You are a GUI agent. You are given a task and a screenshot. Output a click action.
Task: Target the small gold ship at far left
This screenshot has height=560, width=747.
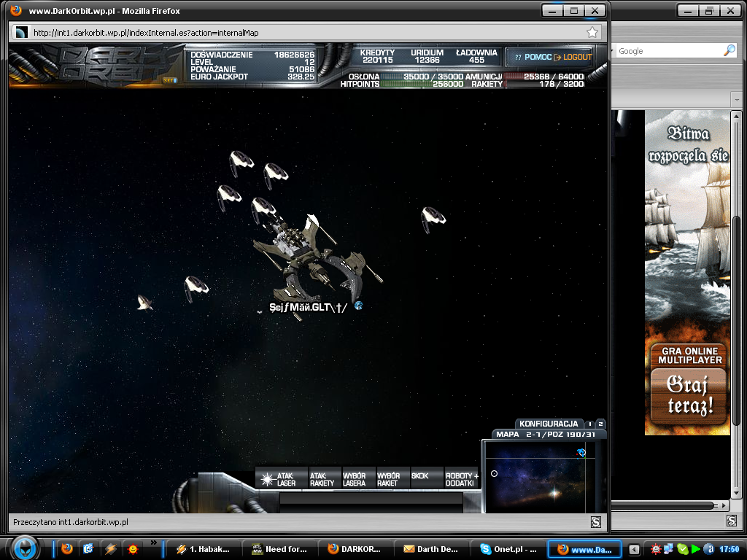144,303
